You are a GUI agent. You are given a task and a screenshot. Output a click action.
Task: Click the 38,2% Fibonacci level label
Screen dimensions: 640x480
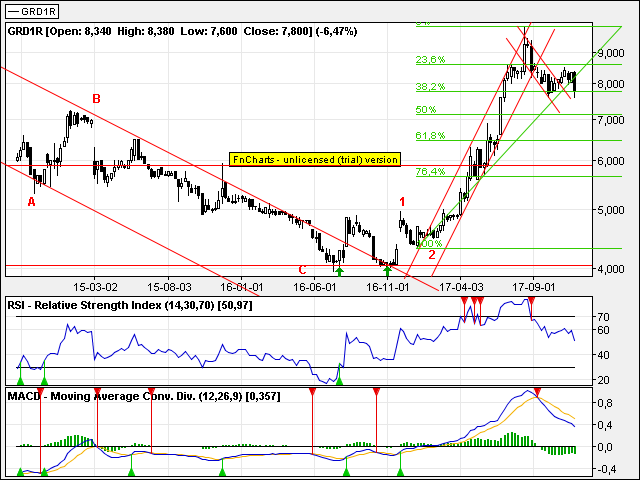430,87
